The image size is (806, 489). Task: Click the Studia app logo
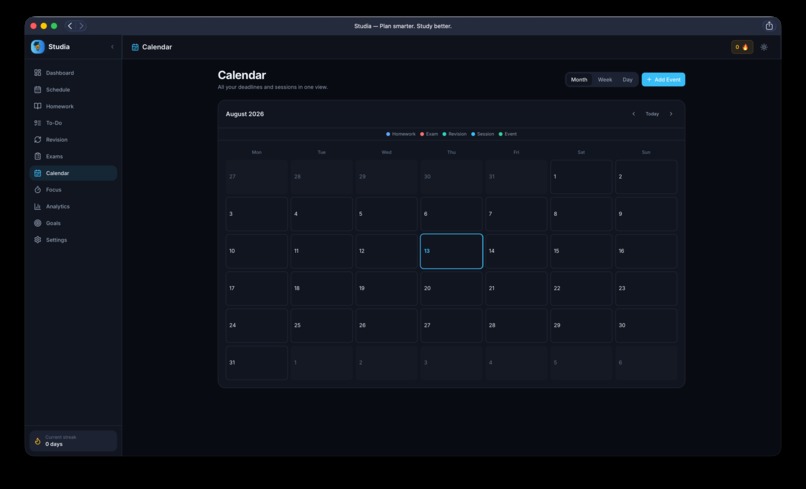pos(38,47)
